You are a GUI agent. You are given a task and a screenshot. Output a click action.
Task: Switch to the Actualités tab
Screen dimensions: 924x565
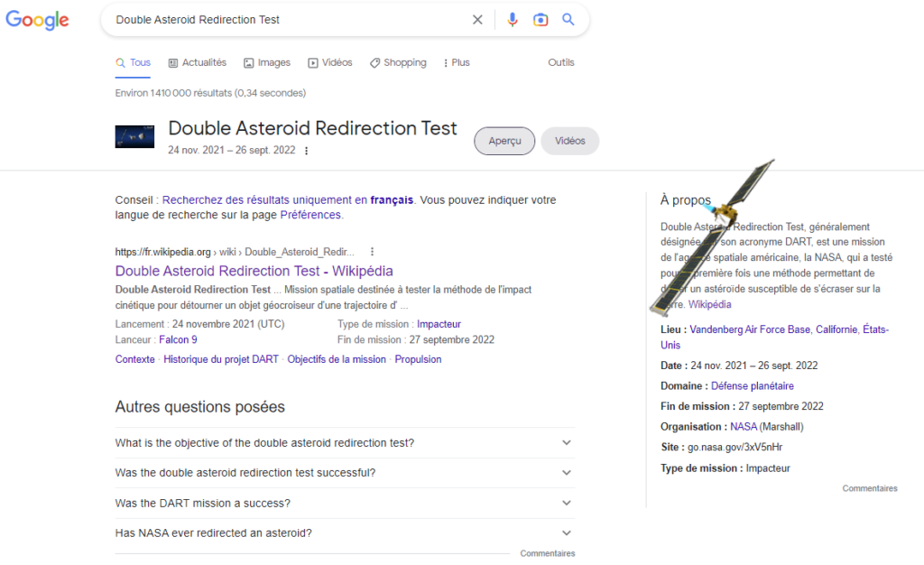(198, 62)
